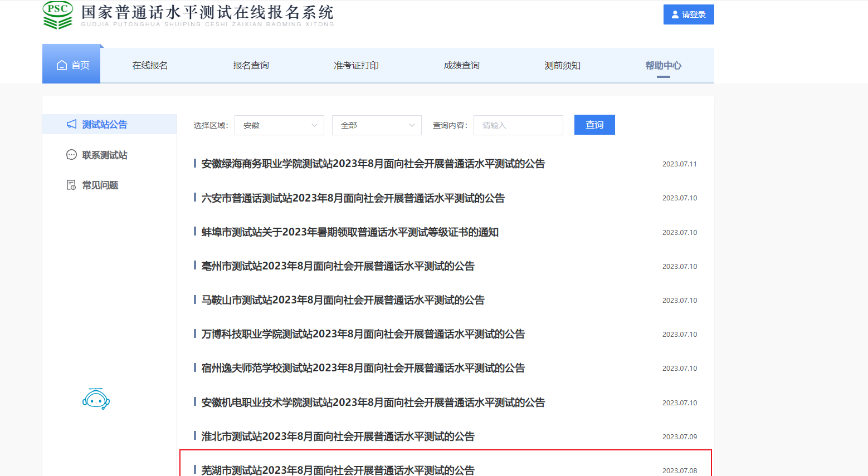Click the user icon in 请登录 button

coord(675,15)
